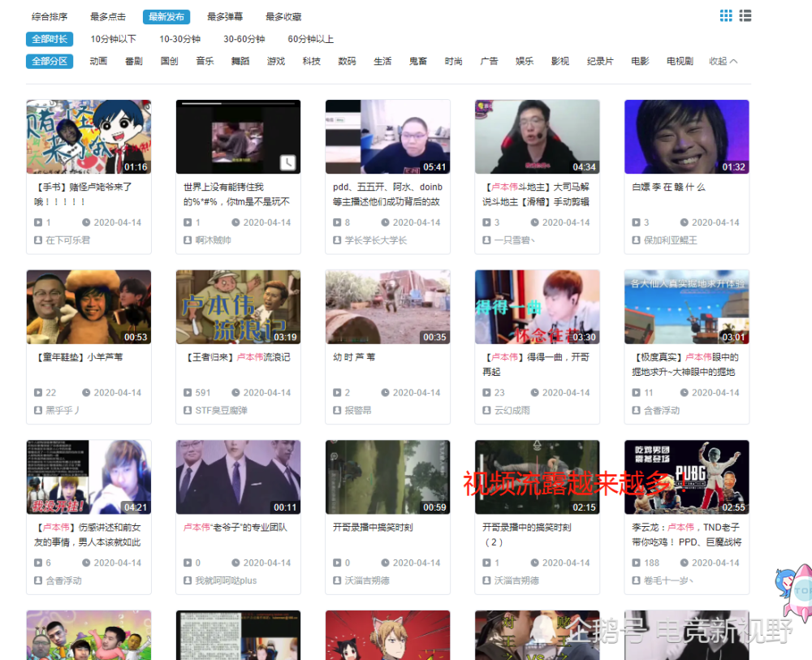Image resolution: width=812 pixels, height=660 pixels.
Task: Filter by 鬼畜 category
Action: (418, 61)
